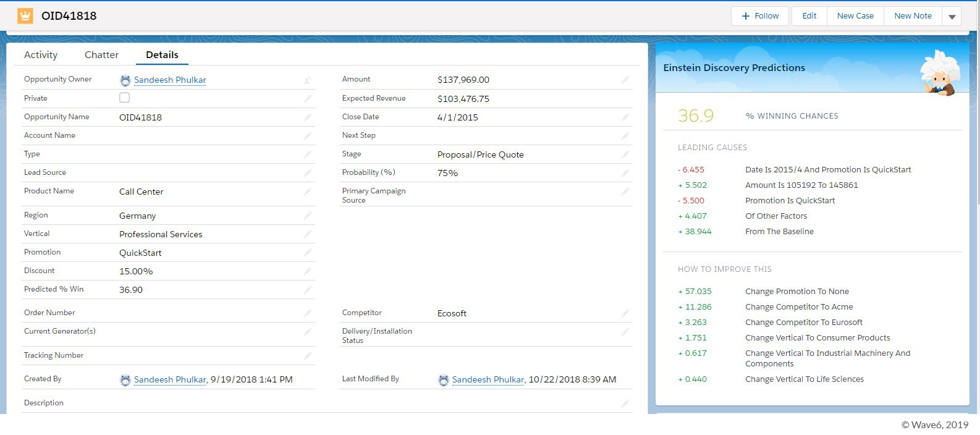Edit Opportunity Owner with pencil icon
This screenshot has width=980, height=435.
[x=307, y=80]
